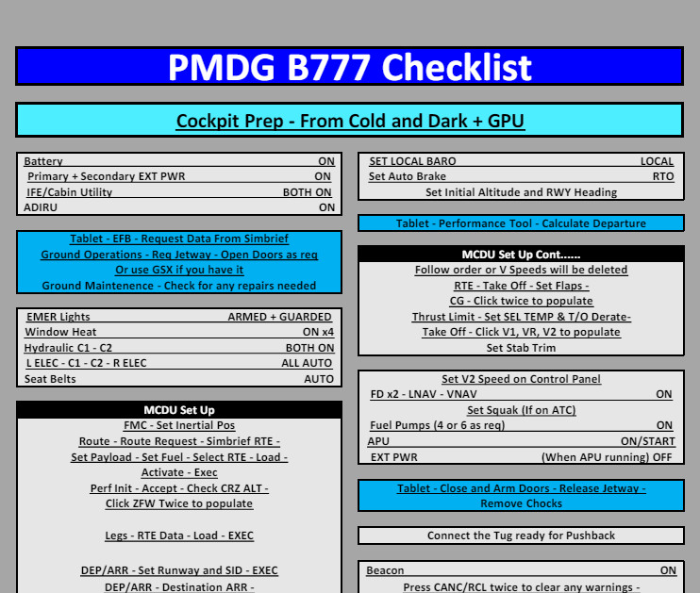
Task: Select Perf Init - Accept - Check CRZ ALT
Action: coord(179,488)
